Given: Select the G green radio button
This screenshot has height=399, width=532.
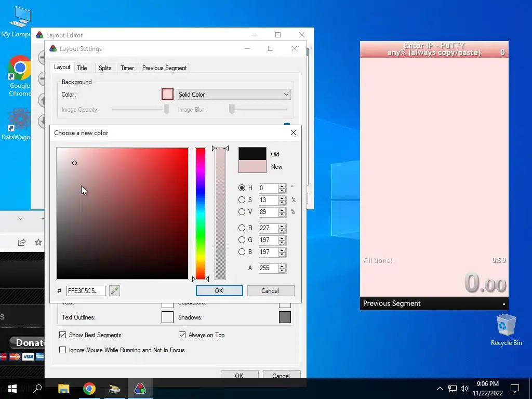Looking at the screenshot, I should [x=242, y=240].
